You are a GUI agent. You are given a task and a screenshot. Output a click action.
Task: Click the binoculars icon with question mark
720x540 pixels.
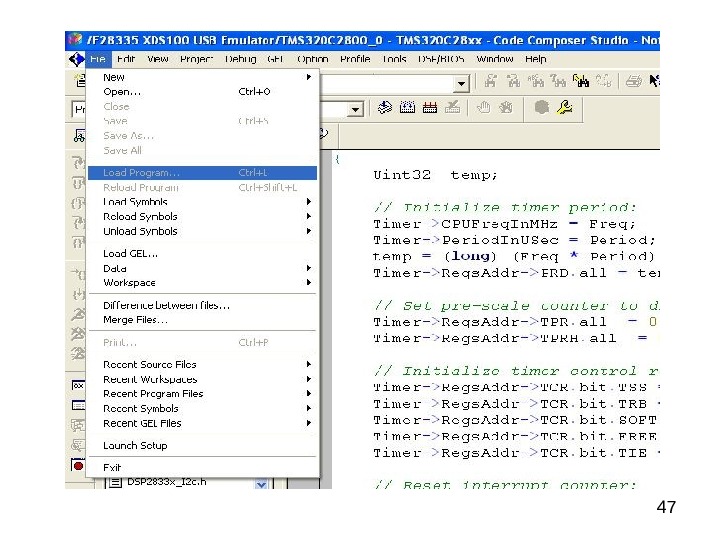pos(558,81)
